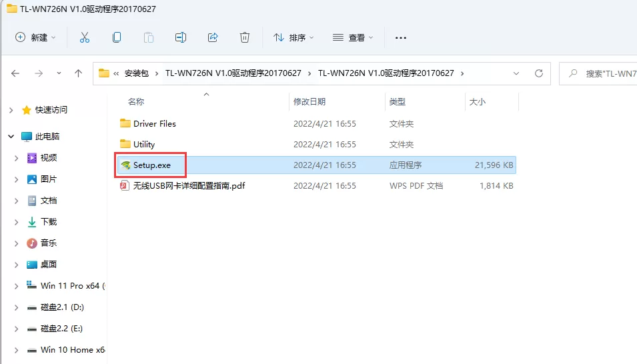Screen dimensions: 637x364
Task: Click the Driver Files folder icon
Action: tap(125, 123)
